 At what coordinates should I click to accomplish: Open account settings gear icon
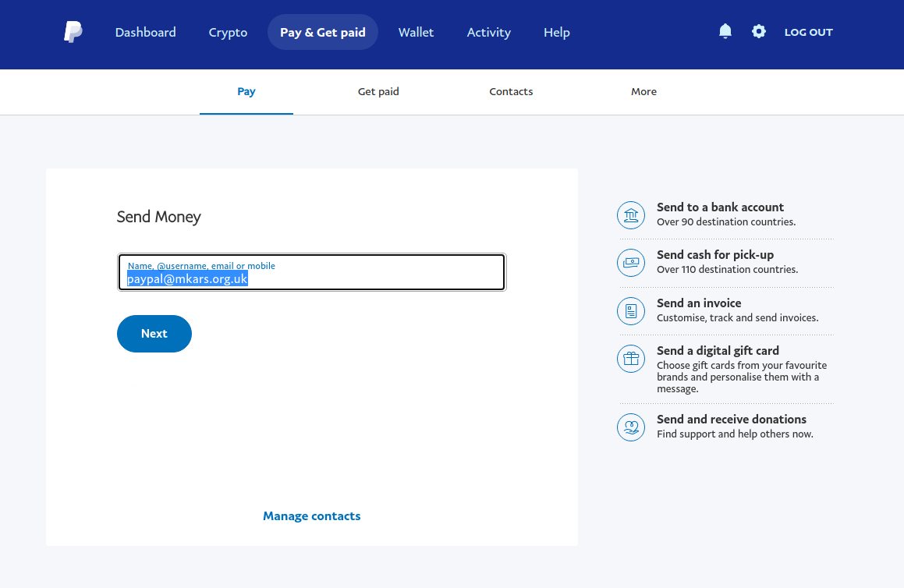(759, 31)
